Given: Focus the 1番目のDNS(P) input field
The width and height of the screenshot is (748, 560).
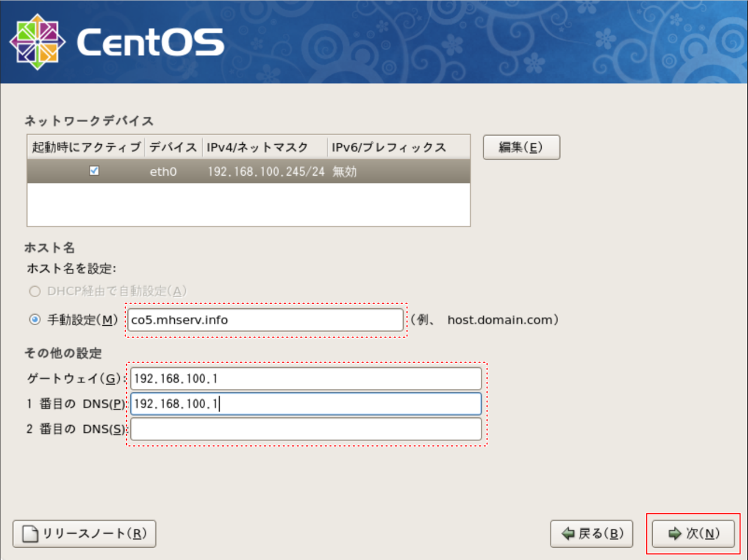Looking at the screenshot, I should pyautogui.click(x=306, y=404).
